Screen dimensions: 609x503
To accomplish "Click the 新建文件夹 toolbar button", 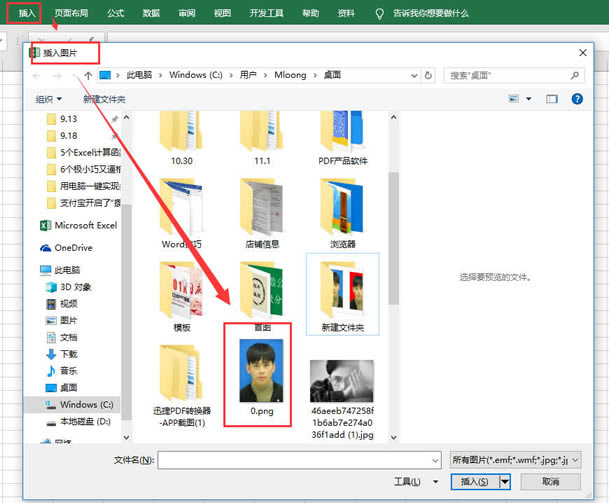I will 105,99.
